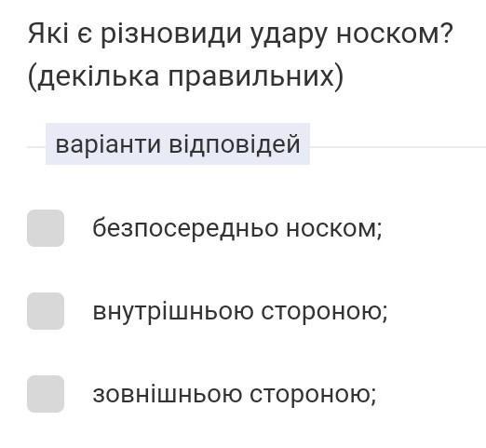
Task: Click the word відповідей in the section label
Action: (235, 144)
